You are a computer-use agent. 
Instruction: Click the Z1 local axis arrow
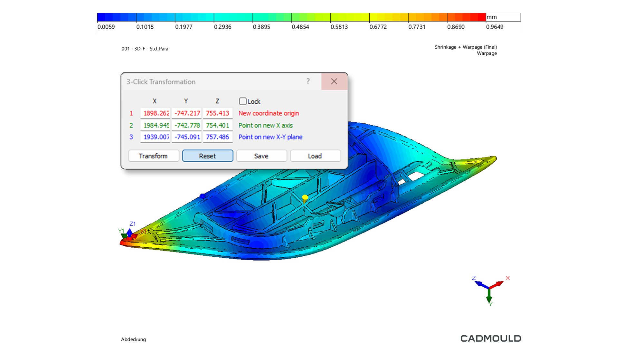point(129,232)
